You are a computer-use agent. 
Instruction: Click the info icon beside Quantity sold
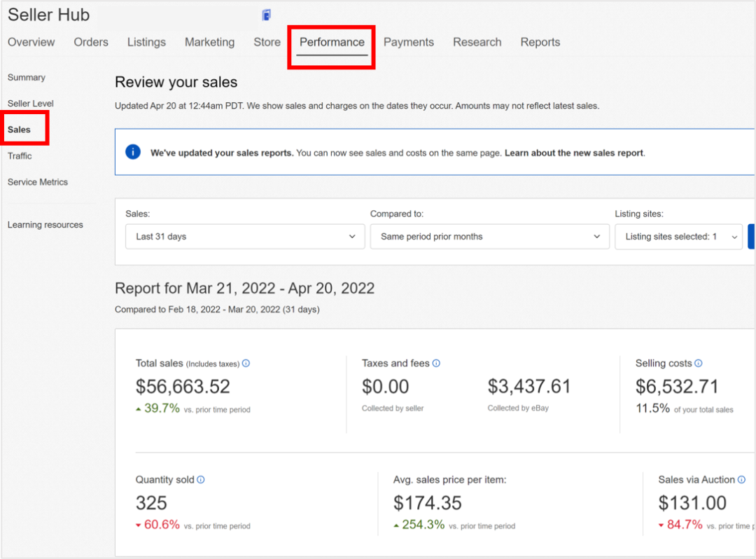pyautogui.click(x=201, y=480)
